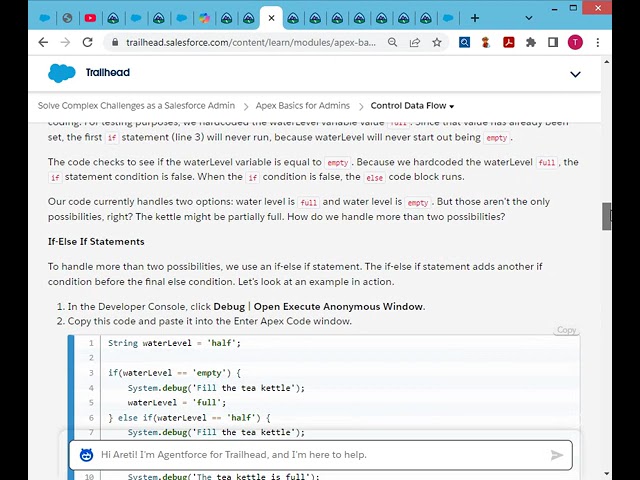Minimize the browser window
640x480 pixels.
pos(554,9)
